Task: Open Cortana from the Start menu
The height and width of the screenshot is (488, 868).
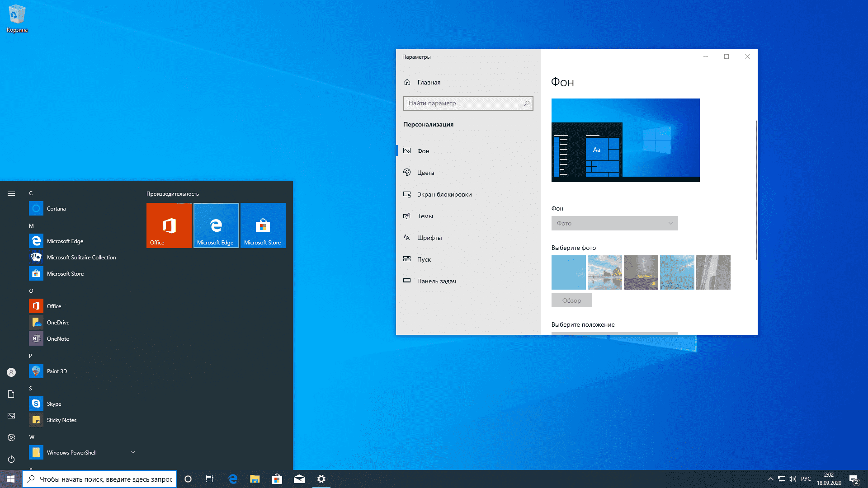Action: [x=57, y=208]
